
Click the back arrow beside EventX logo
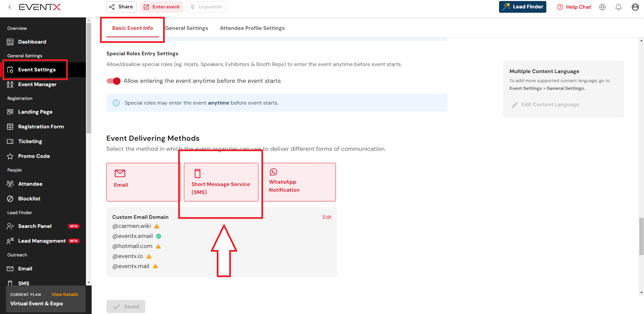click(x=10, y=7)
